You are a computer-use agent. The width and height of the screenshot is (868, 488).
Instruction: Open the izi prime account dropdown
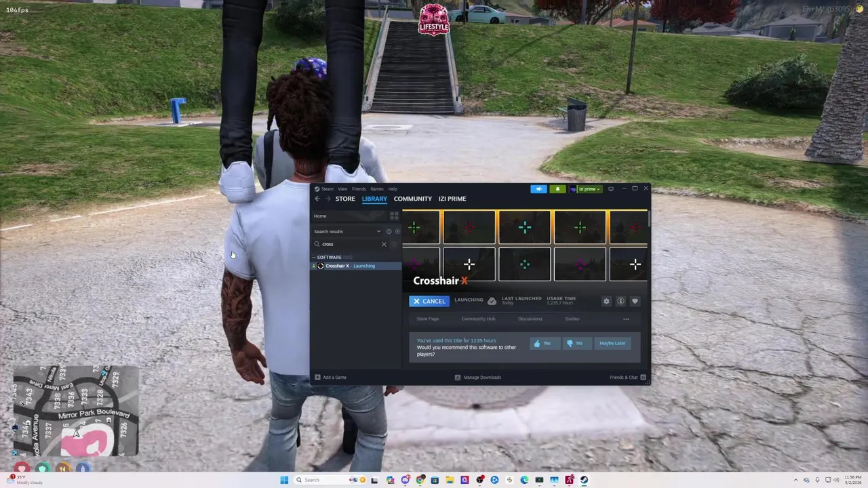(585, 189)
